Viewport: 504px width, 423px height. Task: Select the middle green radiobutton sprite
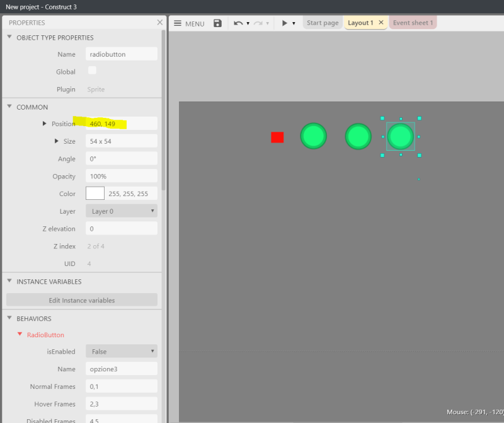[358, 136]
